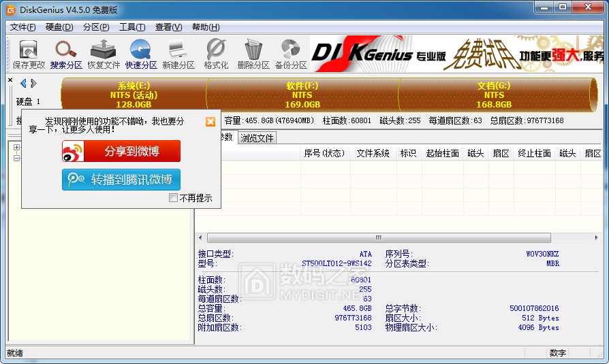This screenshot has width=609, height=364.
Task: Start 快速分区 quick partition
Action: click(x=140, y=54)
